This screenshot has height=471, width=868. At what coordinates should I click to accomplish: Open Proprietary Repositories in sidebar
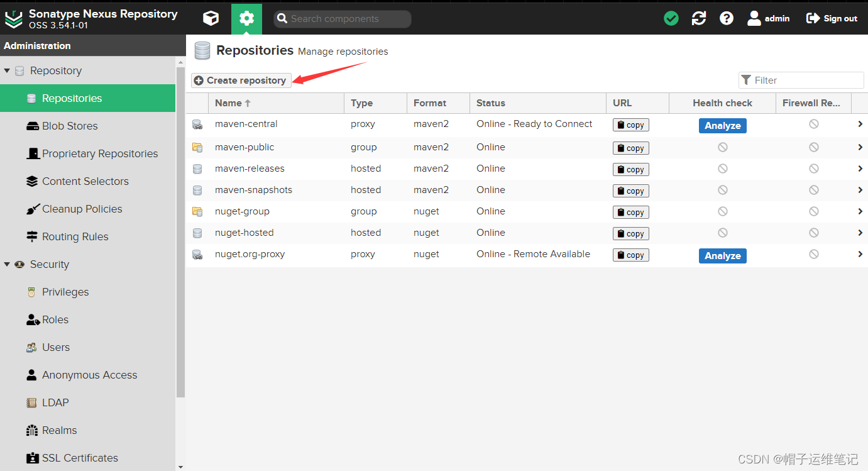point(87,153)
